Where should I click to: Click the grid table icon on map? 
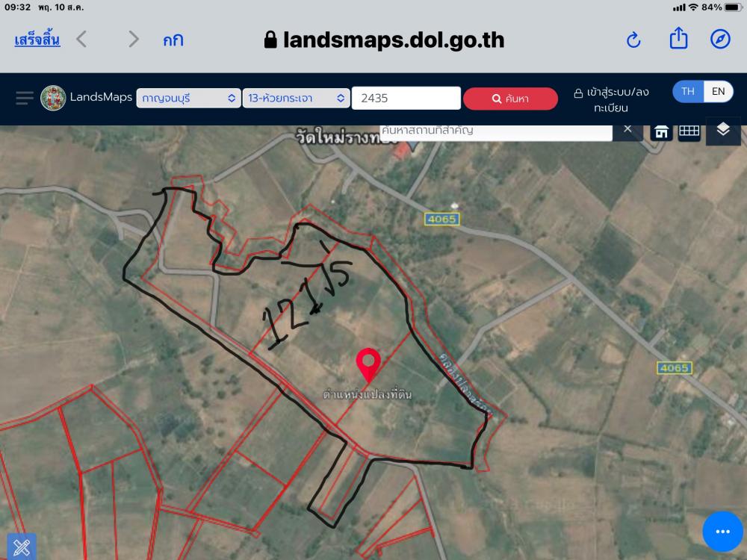tap(689, 131)
